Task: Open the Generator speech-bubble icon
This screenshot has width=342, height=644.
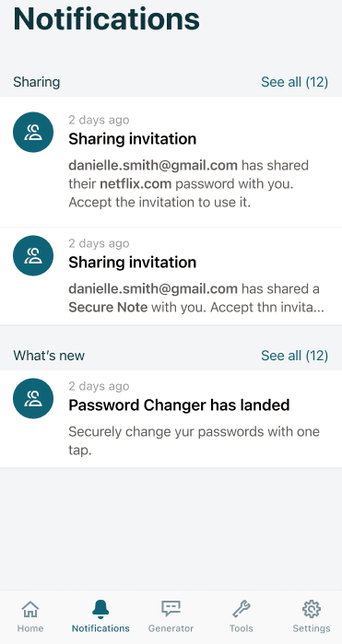Action: (171, 609)
